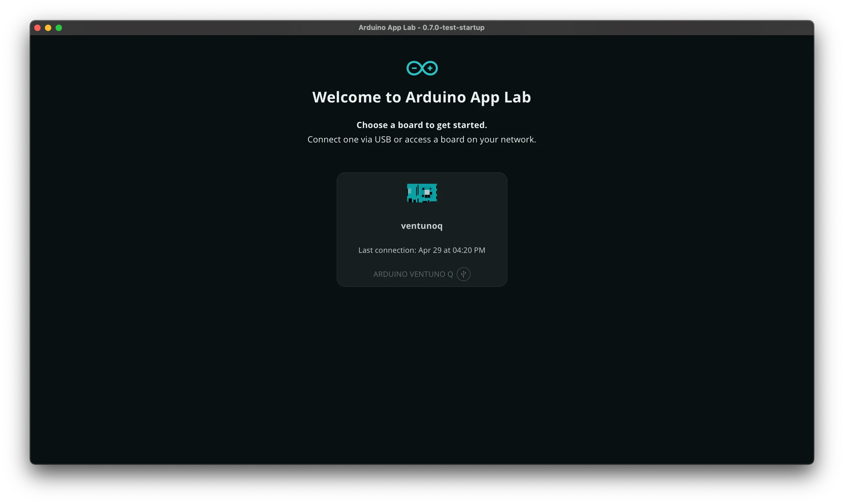
Task: Click "Connect one via USB" instruction line
Action: point(422,140)
